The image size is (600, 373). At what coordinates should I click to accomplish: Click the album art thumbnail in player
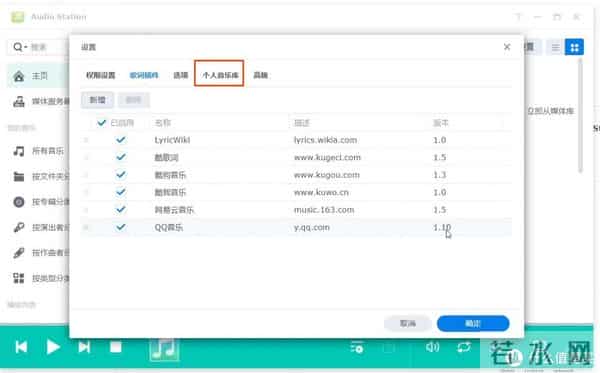pyautogui.click(x=164, y=349)
